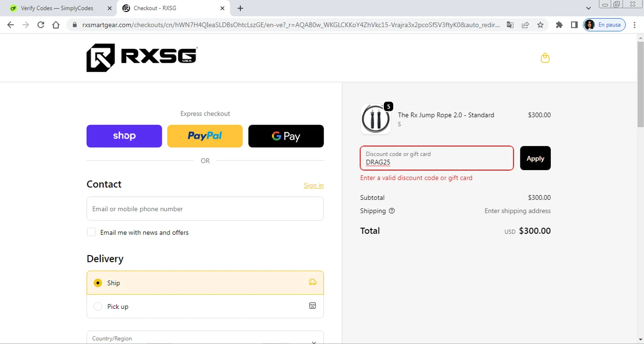Viewport: 644px width, 344px height.
Task: Select the Ship delivery option
Action: tap(205, 283)
